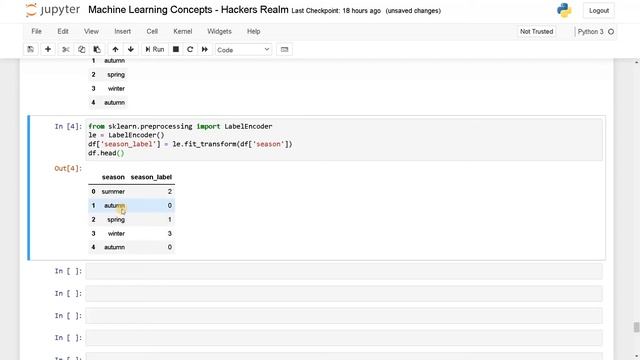Move selected cell up arrow
The image size is (640, 360).
click(115, 49)
